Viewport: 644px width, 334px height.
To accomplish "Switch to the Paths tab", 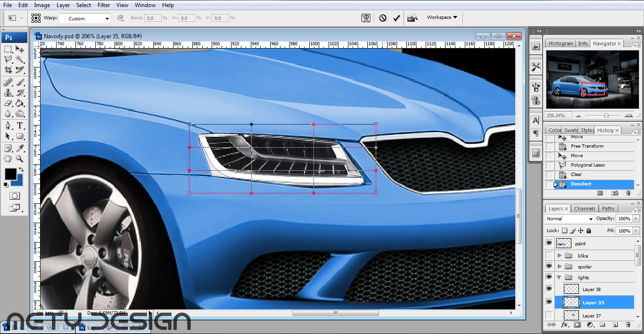I will (608, 209).
